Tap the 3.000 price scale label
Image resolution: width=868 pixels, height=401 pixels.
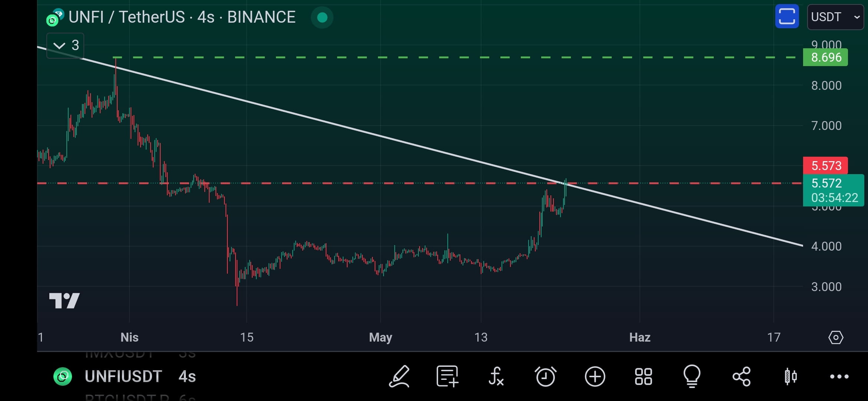[x=826, y=287]
